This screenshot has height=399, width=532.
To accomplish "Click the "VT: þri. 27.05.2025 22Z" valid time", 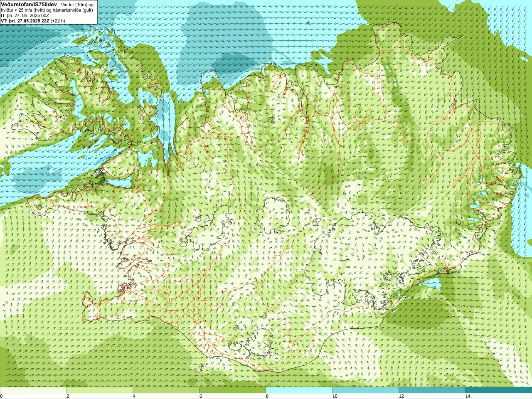I will coord(25,20).
